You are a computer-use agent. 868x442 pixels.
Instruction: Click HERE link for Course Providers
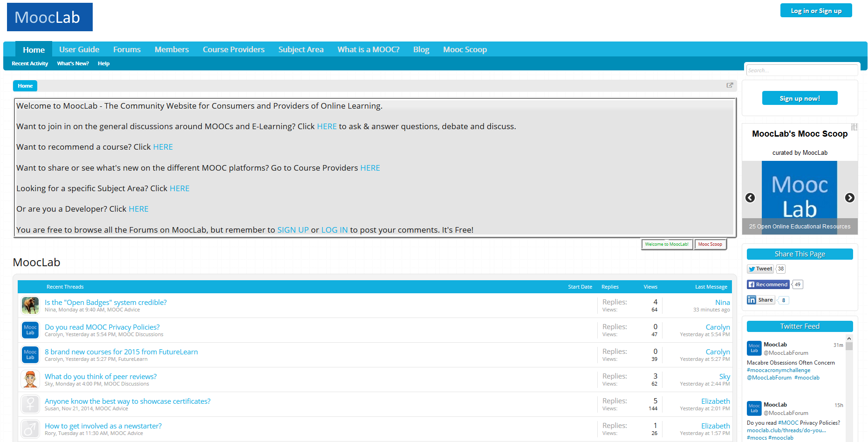click(370, 168)
